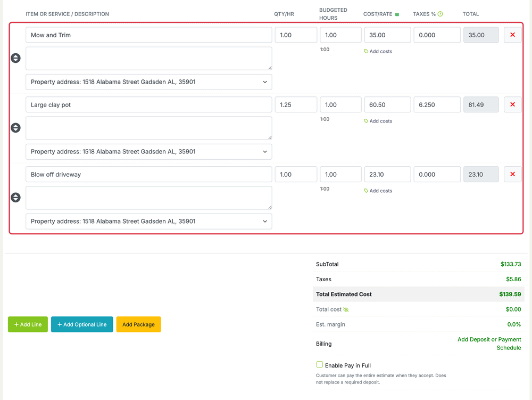Click the BUDGETED HOURS column header
This screenshot has height=400, width=532.
[333, 14]
